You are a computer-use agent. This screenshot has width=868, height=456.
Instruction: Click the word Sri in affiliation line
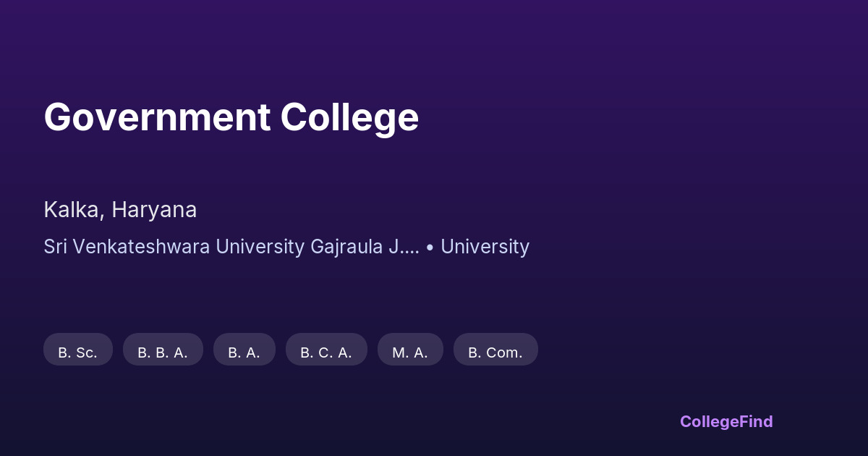tap(54, 247)
